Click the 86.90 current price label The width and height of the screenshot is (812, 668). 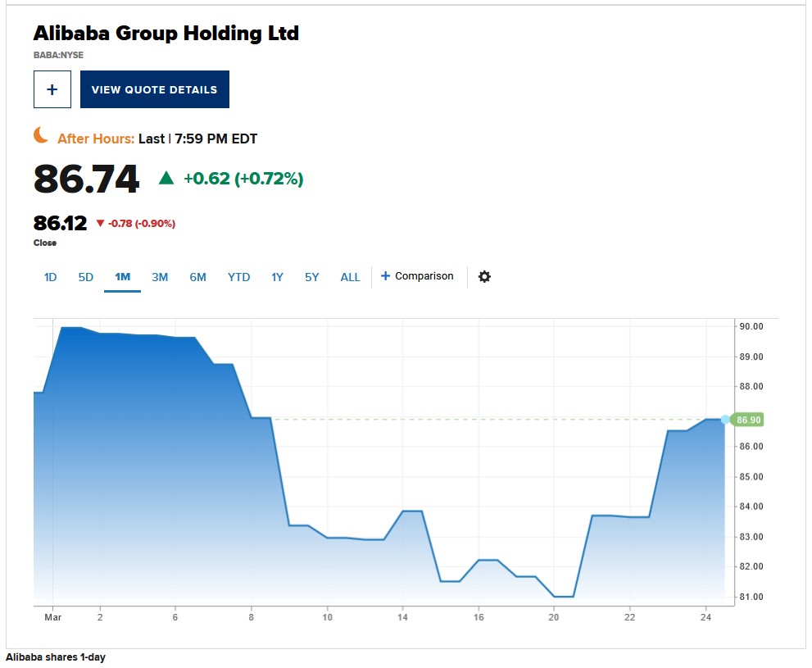[x=749, y=420]
